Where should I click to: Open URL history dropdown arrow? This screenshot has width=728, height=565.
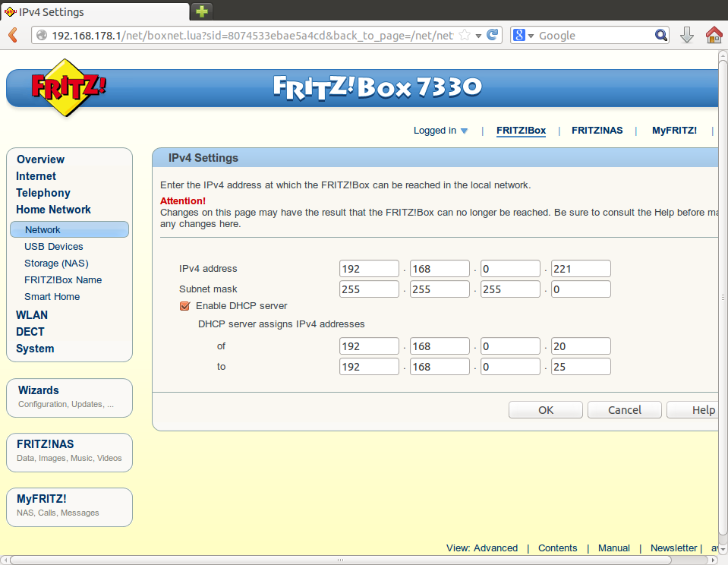coord(478,36)
